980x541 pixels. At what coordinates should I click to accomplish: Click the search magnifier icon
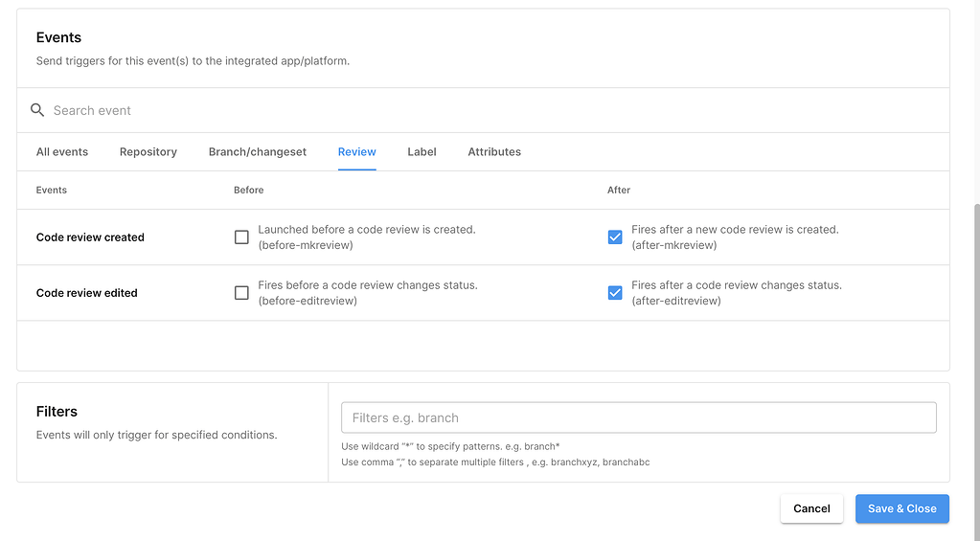click(37, 110)
